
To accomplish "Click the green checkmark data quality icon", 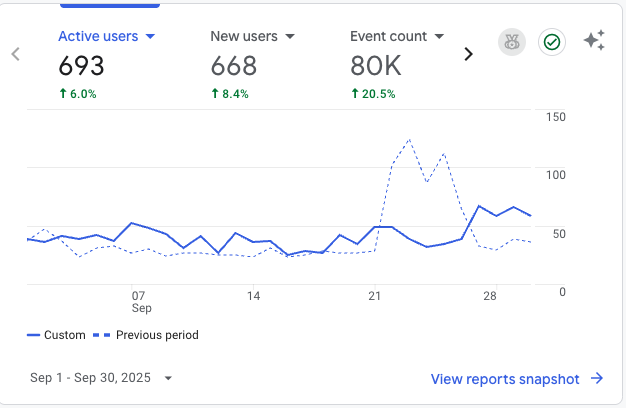I will [551, 42].
